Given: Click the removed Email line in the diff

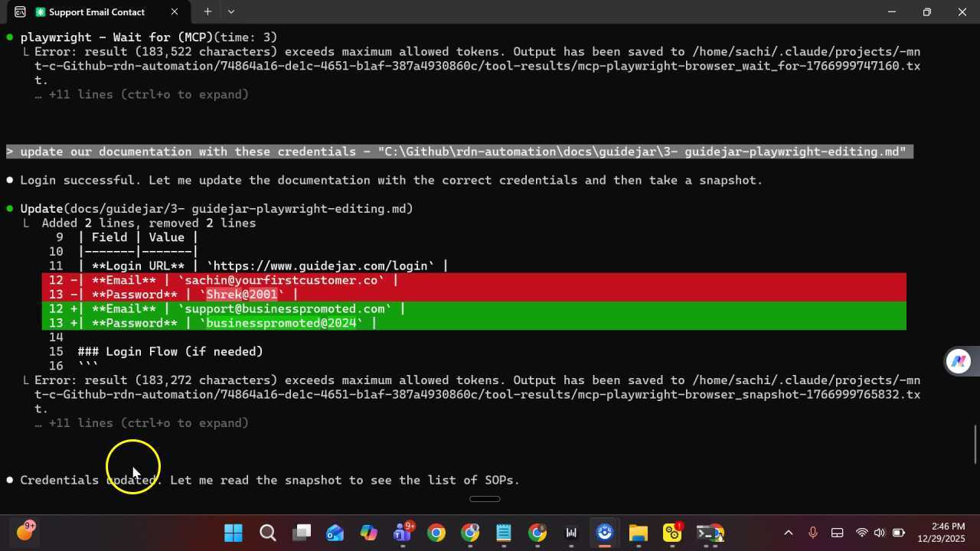Looking at the screenshot, I should (474, 280).
